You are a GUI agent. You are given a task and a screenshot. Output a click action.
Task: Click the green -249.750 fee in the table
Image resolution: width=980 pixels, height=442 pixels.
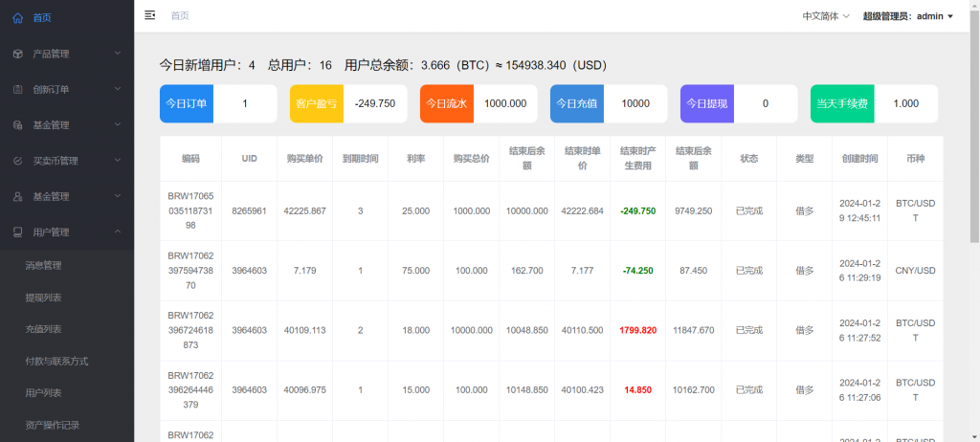click(638, 211)
